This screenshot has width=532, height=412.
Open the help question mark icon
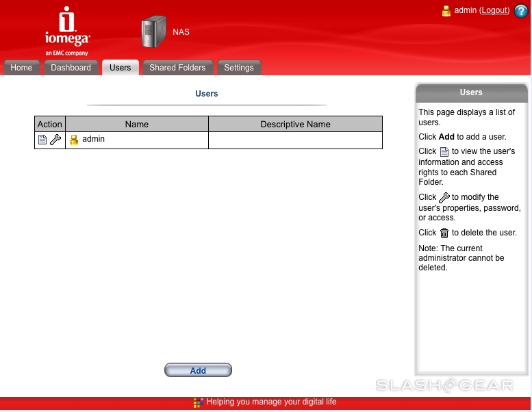coord(521,11)
